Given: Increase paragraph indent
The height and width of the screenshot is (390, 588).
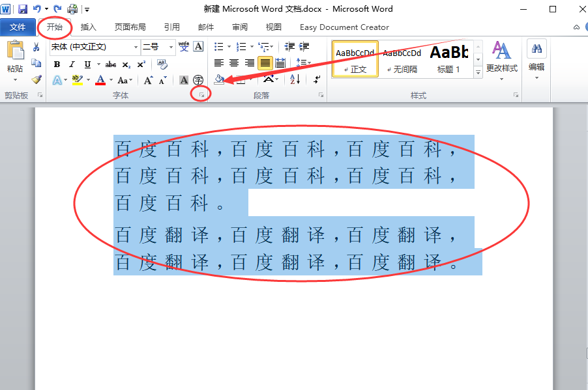Looking at the screenshot, I should pyautogui.click(x=304, y=46).
